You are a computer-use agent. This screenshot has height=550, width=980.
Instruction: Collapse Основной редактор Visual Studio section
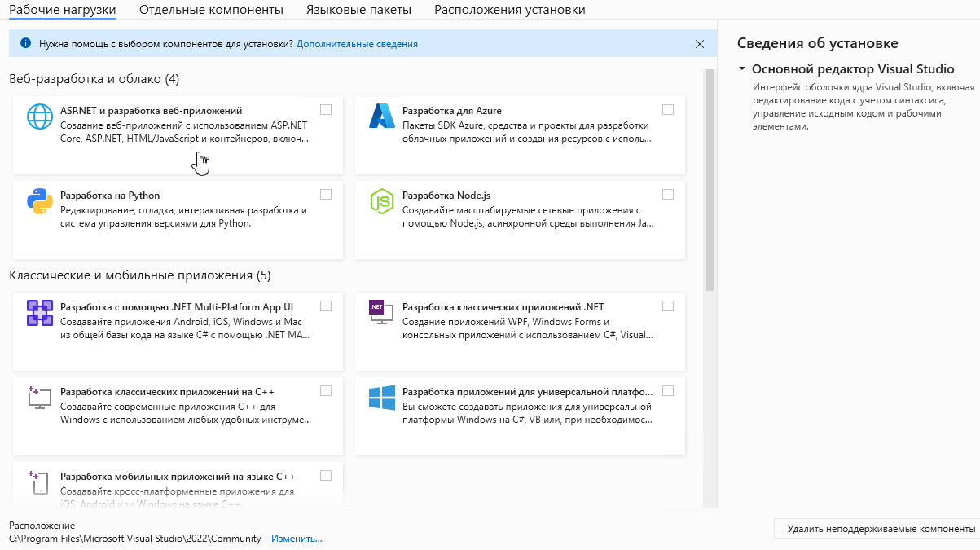click(x=742, y=69)
